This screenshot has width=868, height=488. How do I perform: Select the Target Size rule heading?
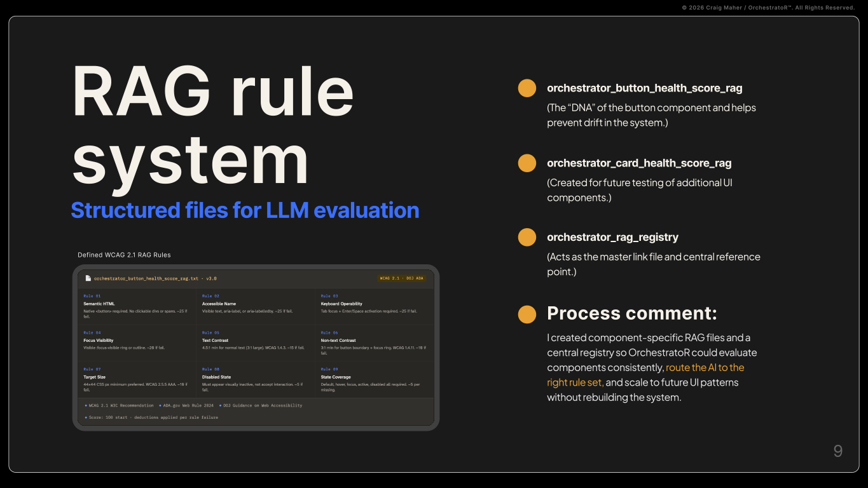coord(95,377)
